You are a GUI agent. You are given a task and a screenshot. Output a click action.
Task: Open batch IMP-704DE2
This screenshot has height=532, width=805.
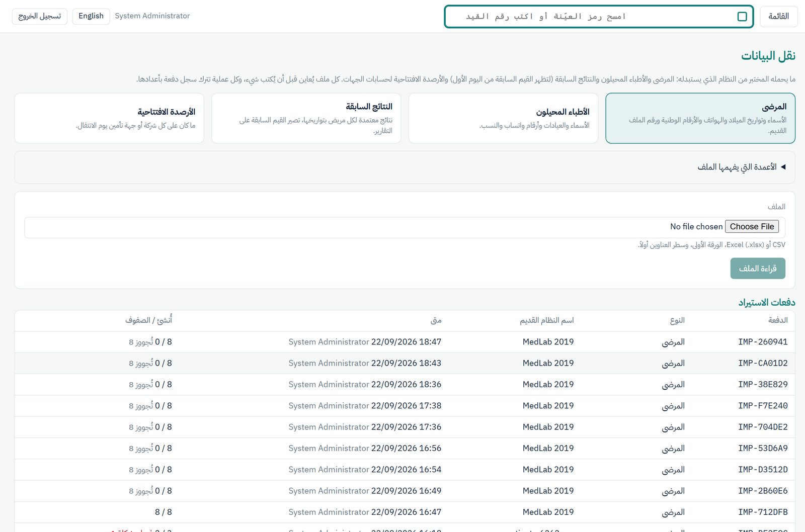pos(763,427)
